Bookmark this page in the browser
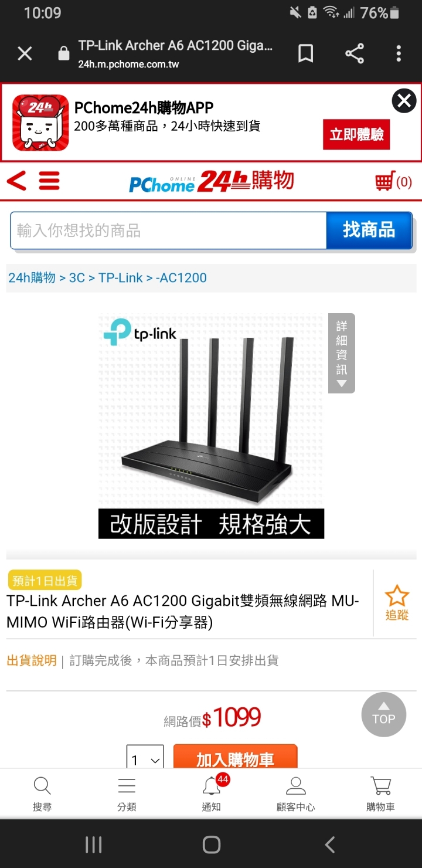 point(305,54)
